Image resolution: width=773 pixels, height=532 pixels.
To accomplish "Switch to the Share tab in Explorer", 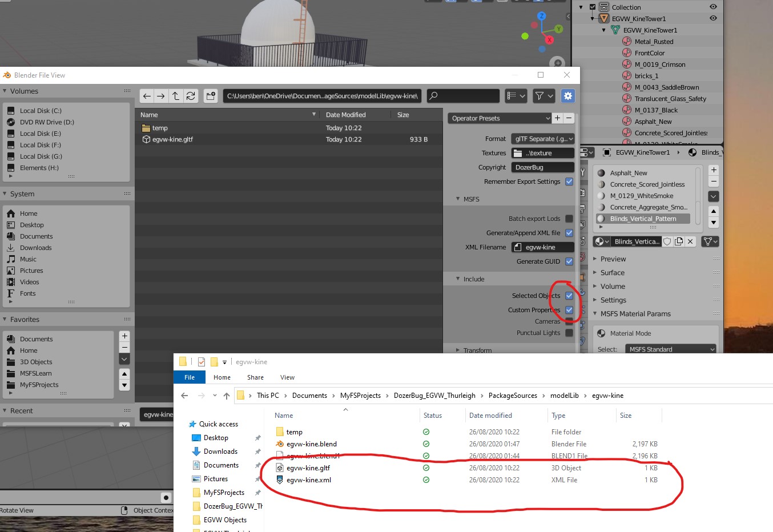I will 255,377.
